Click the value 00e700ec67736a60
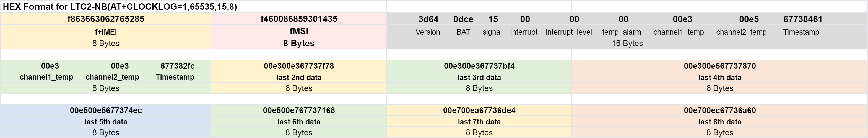Viewport: 868px width, 138px height. pos(720,110)
